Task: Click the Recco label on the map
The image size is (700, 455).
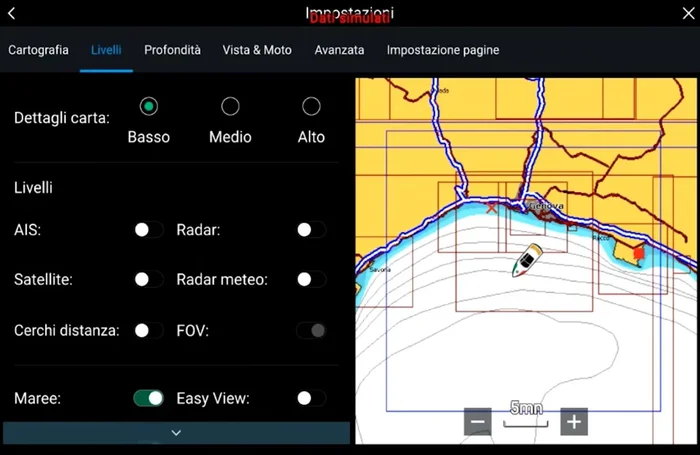Action: pyautogui.click(x=601, y=238)
